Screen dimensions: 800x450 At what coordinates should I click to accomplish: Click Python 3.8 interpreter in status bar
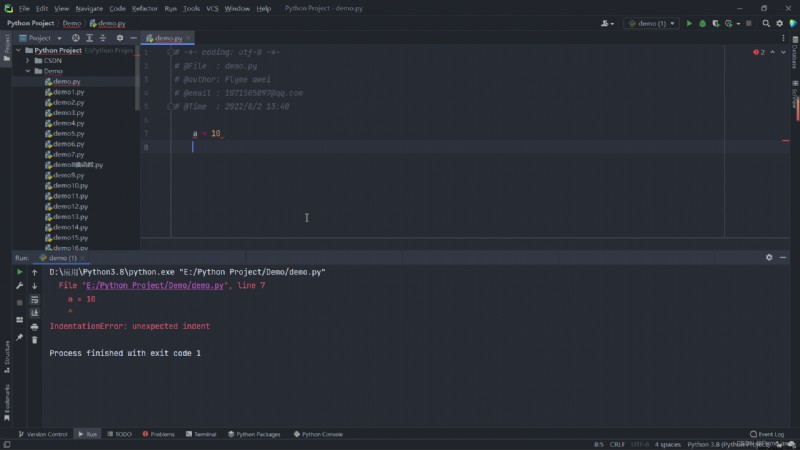(729, 445)
